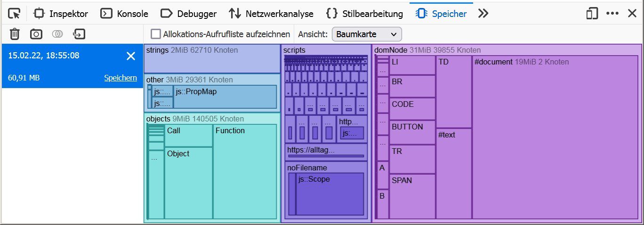Click the compare snapshots icon
The height and width of the screenshot is (225, 644).
point(57,34)
